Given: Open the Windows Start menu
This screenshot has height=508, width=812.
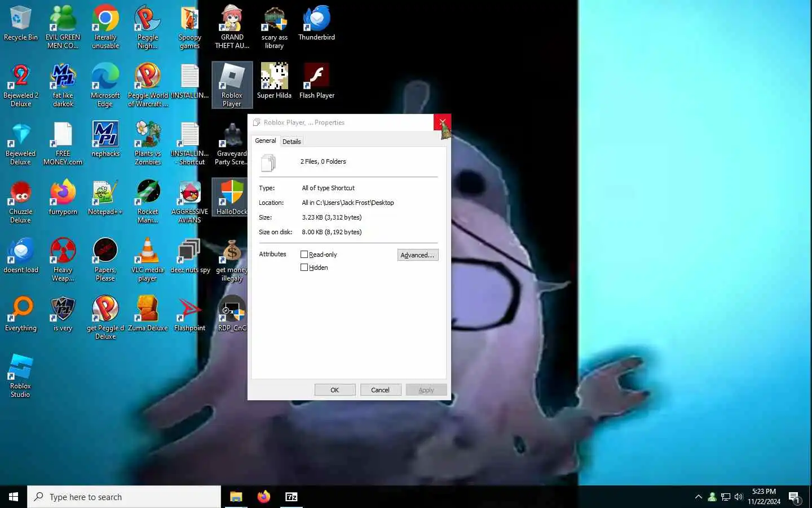Looking at the screenshot, I should tap(14, 497).
